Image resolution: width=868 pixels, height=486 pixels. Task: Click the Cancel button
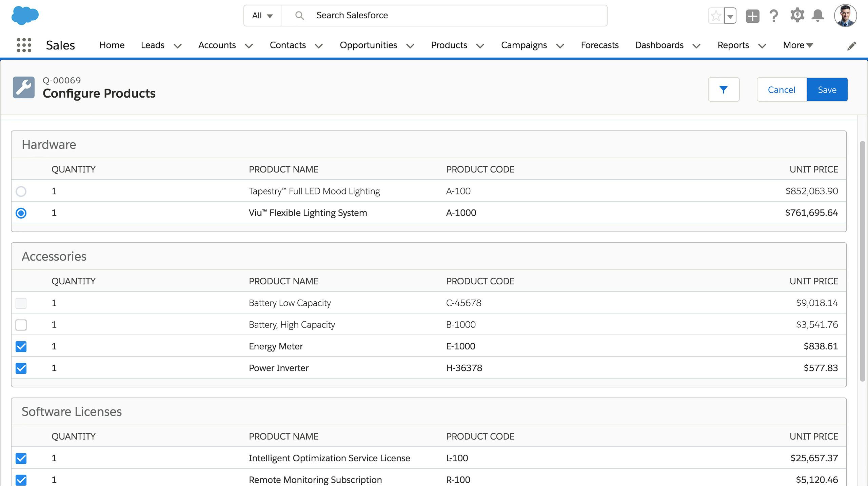pos(782,89)
